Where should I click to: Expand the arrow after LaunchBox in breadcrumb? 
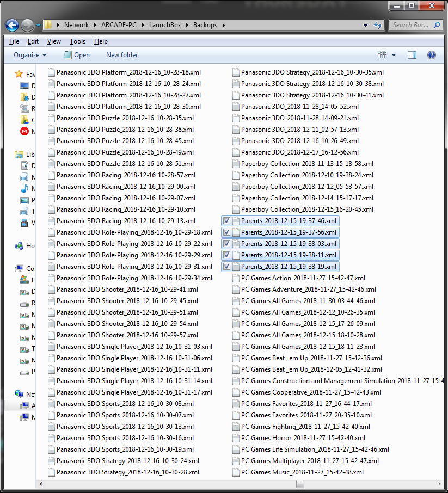coord(187,25)
